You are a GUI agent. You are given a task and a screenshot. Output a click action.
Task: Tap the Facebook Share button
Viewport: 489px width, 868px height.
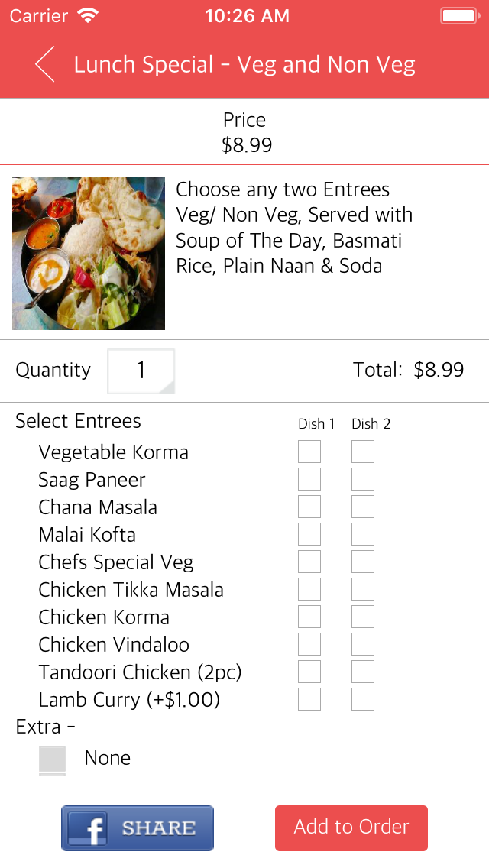[138, 828]
